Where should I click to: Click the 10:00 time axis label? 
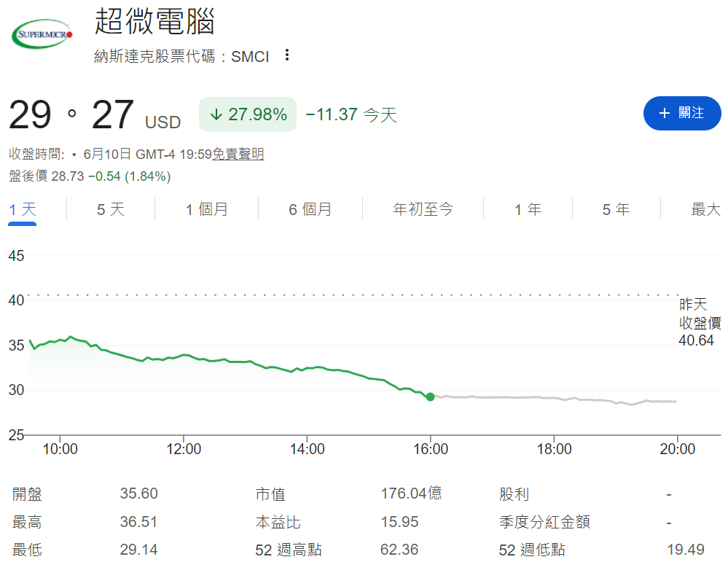coord(60,449)
